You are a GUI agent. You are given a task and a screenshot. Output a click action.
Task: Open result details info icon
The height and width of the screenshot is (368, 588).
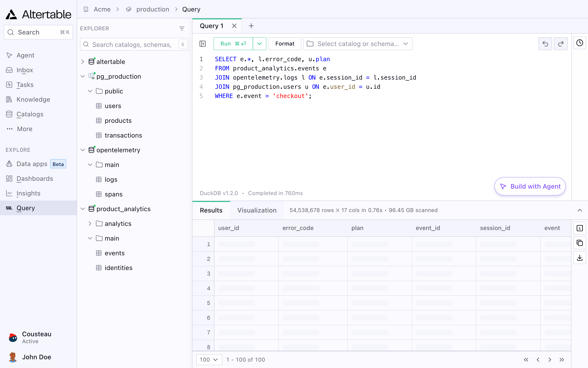(x=580, y=228)
